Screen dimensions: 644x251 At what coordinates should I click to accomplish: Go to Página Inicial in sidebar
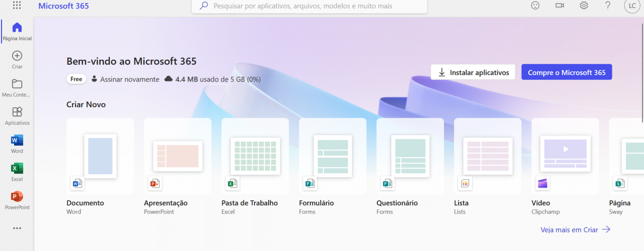point(17,31)
